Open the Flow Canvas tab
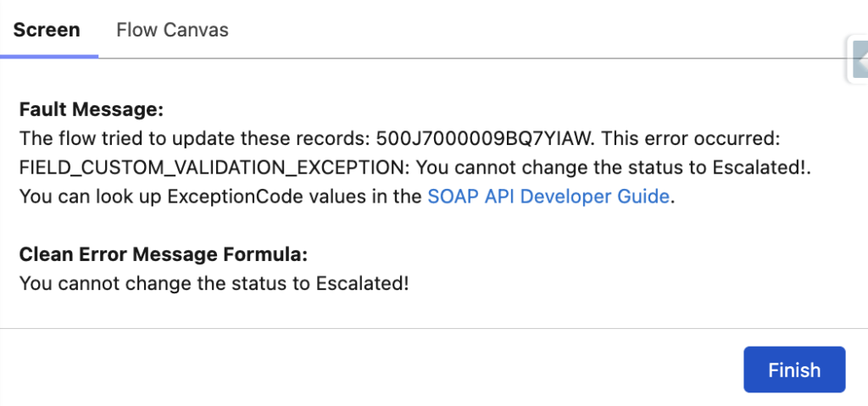This screenshot has height=406, width=868. [x=172, y=30]
